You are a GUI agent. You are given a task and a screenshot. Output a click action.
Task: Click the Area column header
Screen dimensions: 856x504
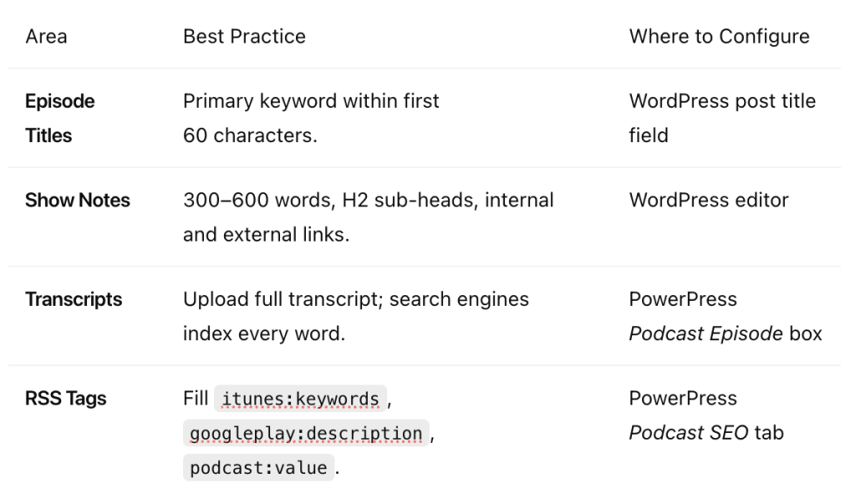[47, 37]
